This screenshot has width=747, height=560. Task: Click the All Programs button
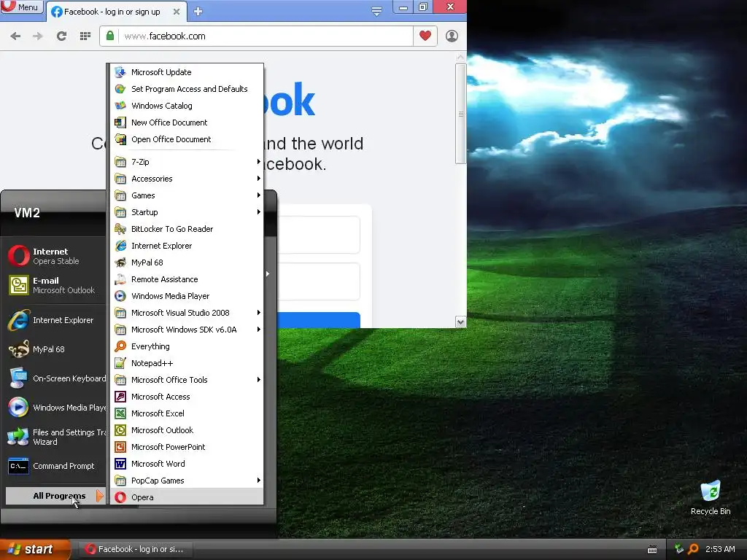(55, 496)
